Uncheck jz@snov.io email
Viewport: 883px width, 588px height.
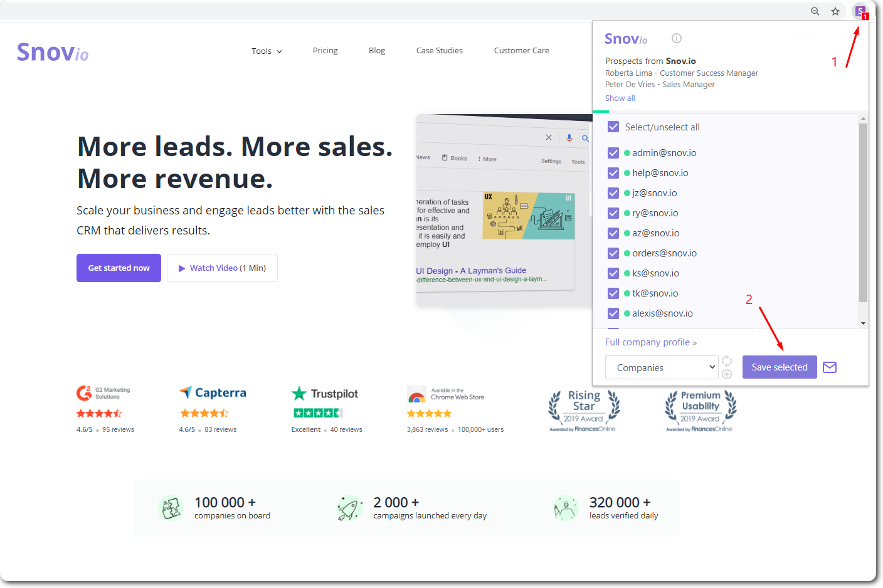coord(613,193)
